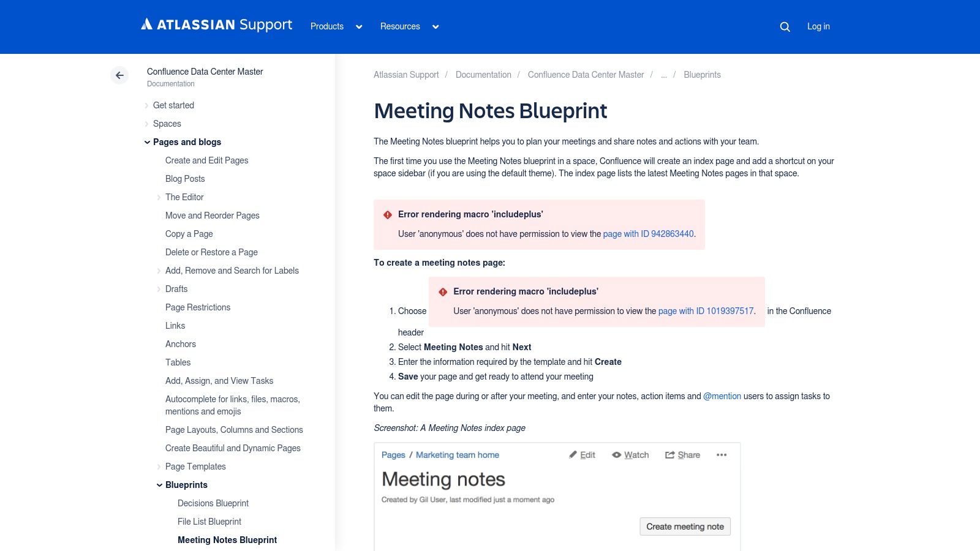Open the Blueprints breadcrumb
The width and height of the screenshot is (980, 551).
(x=702, y=75)
